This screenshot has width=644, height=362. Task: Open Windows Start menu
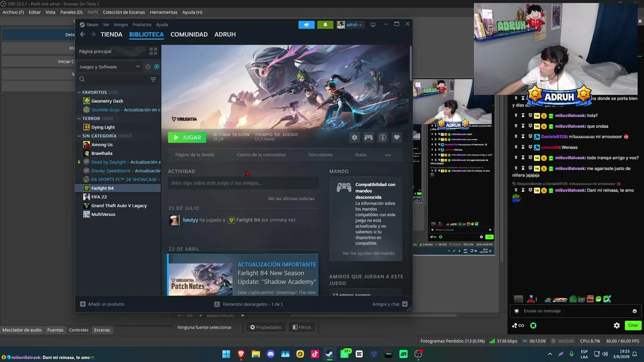click(226, 354)
